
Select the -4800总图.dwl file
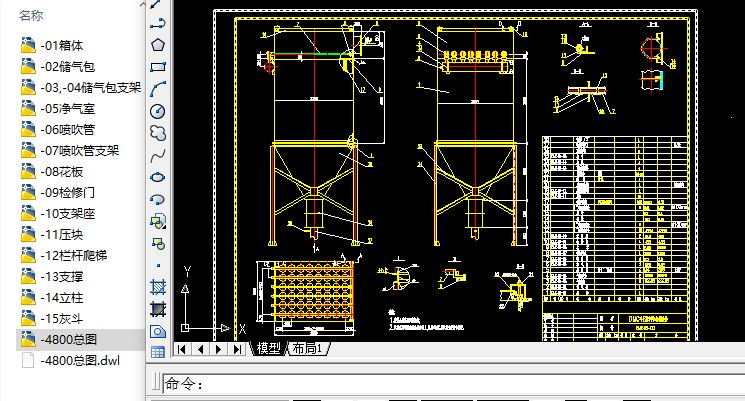78,361
